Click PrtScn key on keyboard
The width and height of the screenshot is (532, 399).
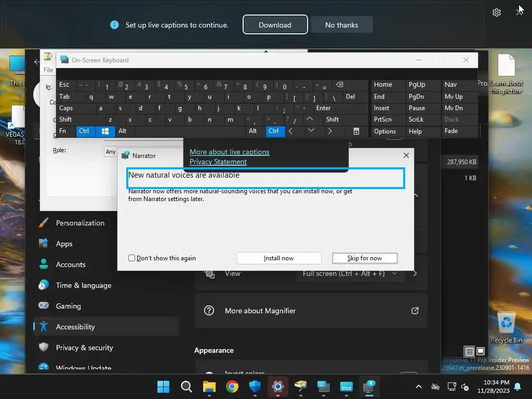click(388, 119)
